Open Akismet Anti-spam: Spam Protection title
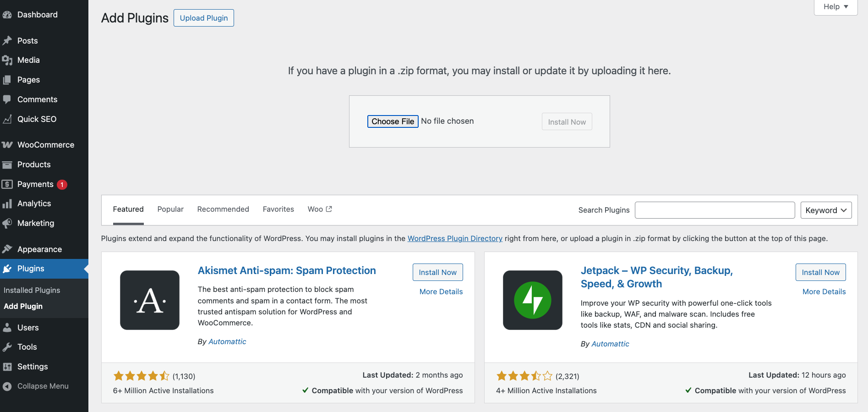The height and width of the screenshot is (412, 868). point(287,270)
